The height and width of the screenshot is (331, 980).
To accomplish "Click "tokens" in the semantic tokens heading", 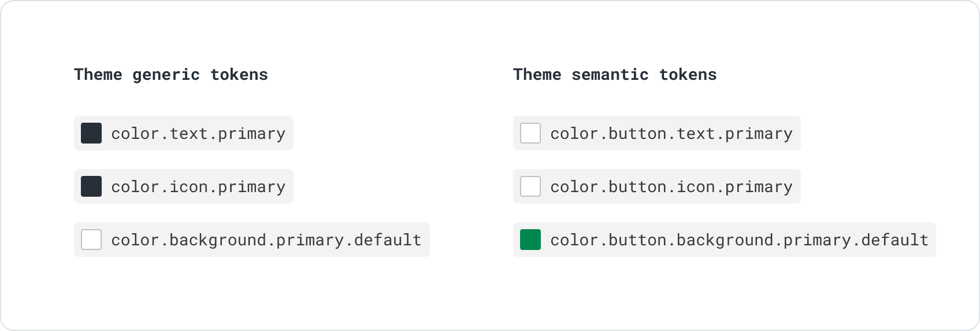I will tap(688, 75).
